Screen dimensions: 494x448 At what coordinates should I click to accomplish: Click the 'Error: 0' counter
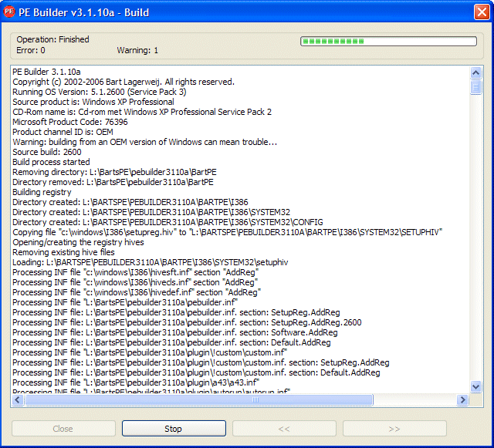tap(31, 50)
